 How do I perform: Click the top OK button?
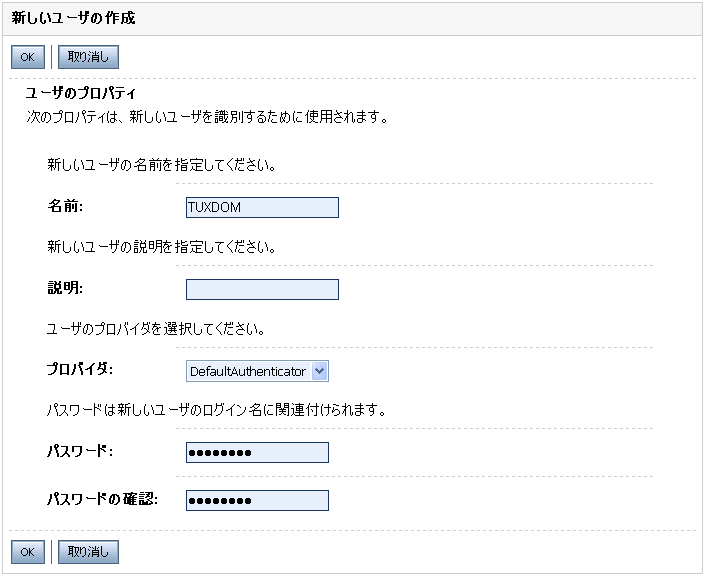[28, 57]
